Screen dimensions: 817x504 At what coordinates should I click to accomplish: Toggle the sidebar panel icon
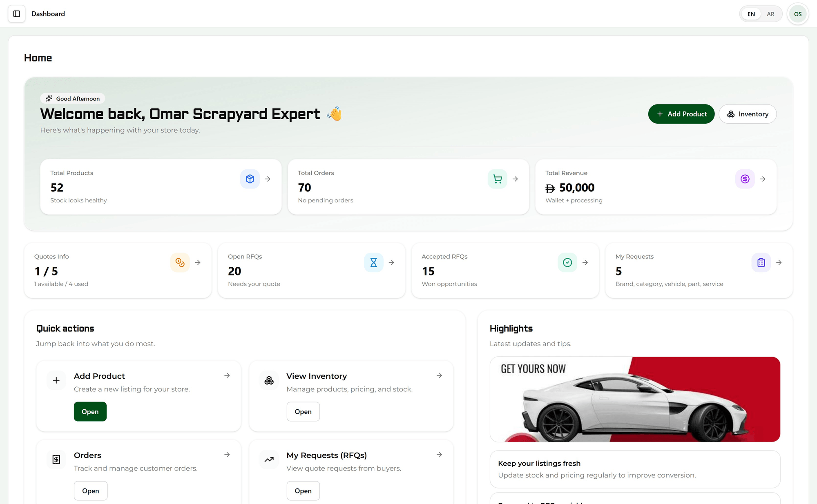click(17, 14)
